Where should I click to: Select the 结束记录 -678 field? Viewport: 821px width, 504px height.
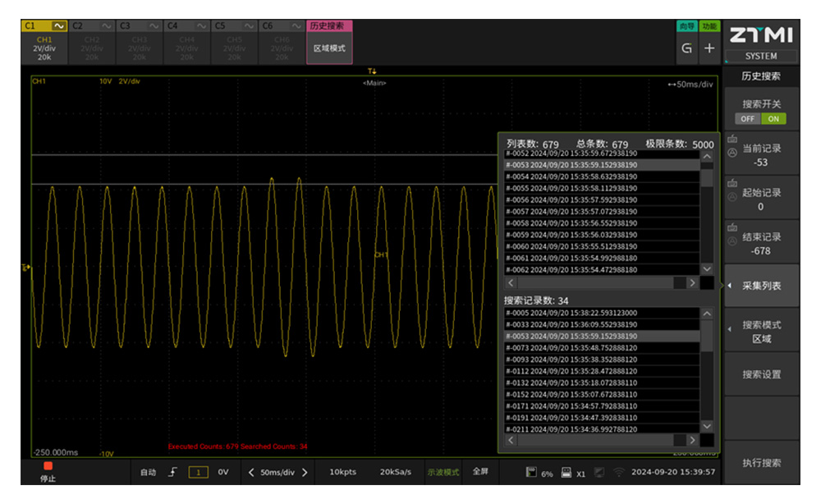click(761, 243)
